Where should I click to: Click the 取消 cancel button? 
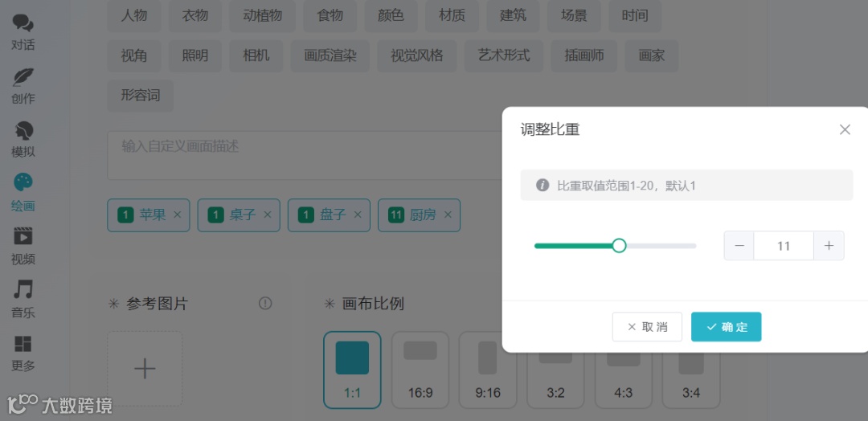coord(647,327)
